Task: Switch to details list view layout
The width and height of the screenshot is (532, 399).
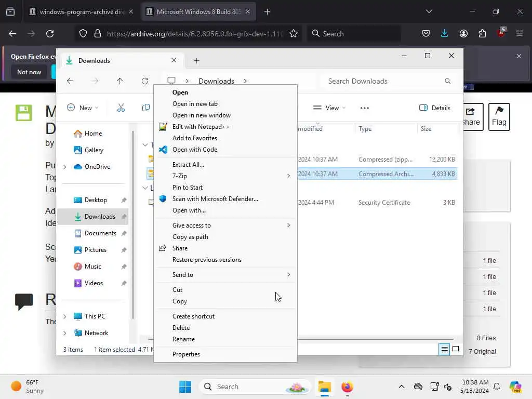Action: coord(444,349)
